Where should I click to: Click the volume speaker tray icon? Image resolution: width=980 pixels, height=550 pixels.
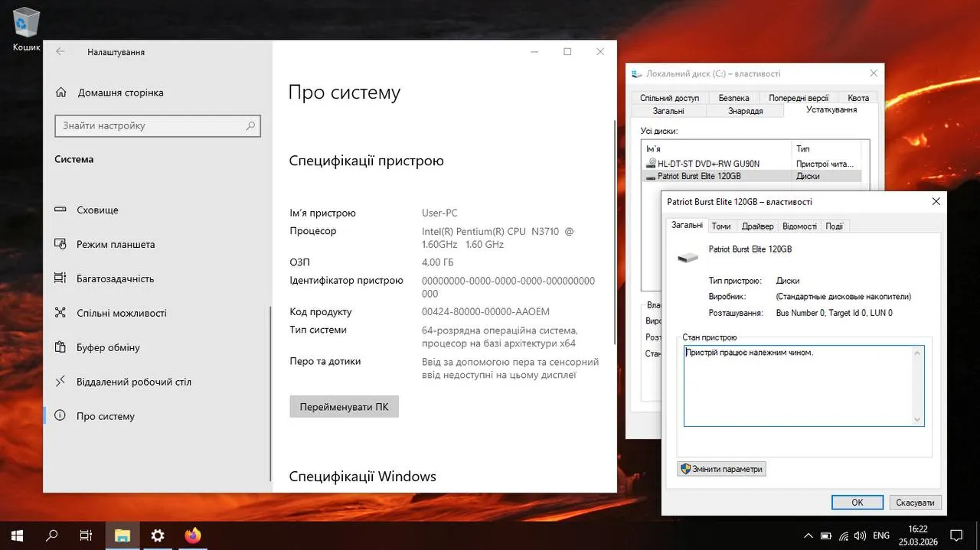(x=860, y=535)
